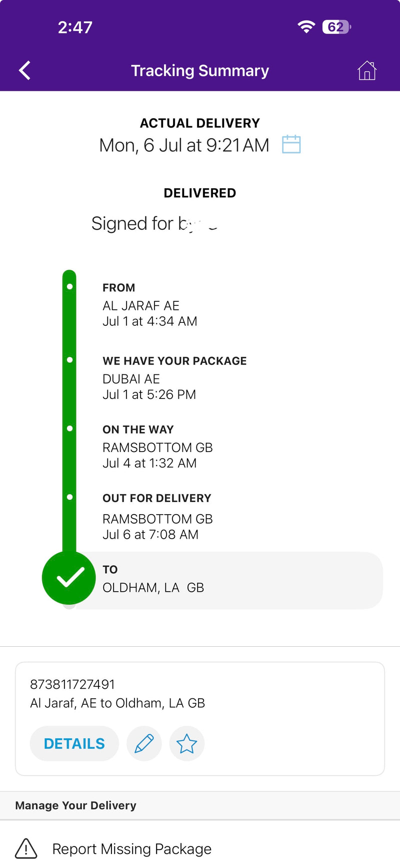Open the DETAILS button
The image size is (400, 868).
[x=74, y=743]
